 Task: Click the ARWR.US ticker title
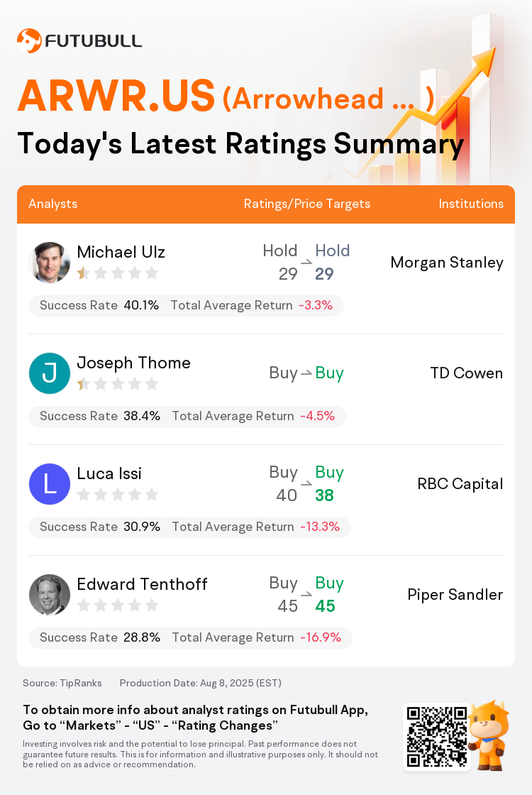(116, 95)
